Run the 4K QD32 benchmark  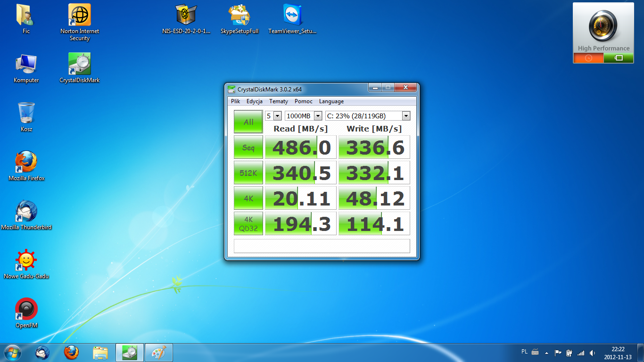point(248,223)
